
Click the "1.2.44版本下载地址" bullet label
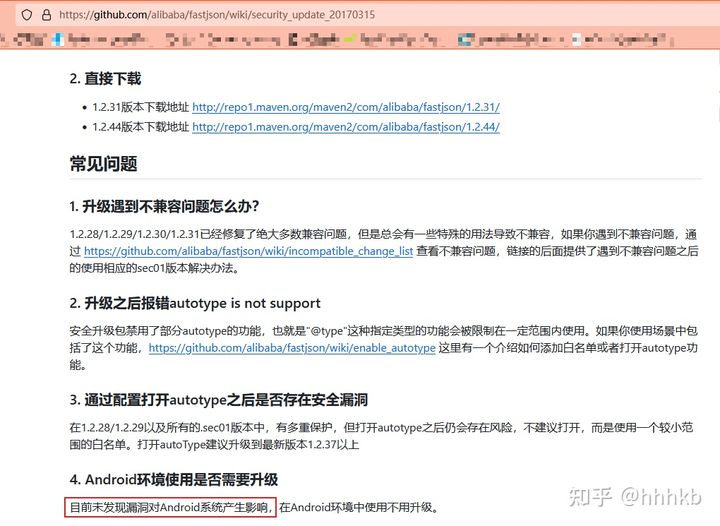pyautogui.click(x=140, y=127)
